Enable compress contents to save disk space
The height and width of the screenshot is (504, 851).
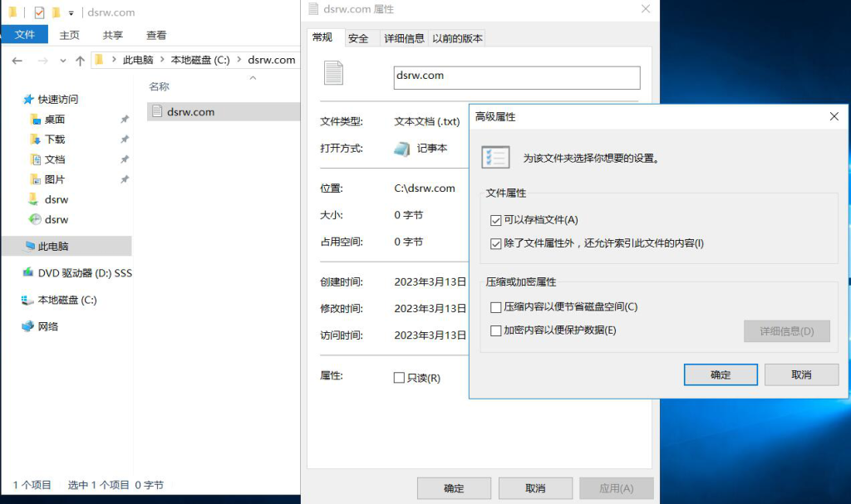[495, 307]
